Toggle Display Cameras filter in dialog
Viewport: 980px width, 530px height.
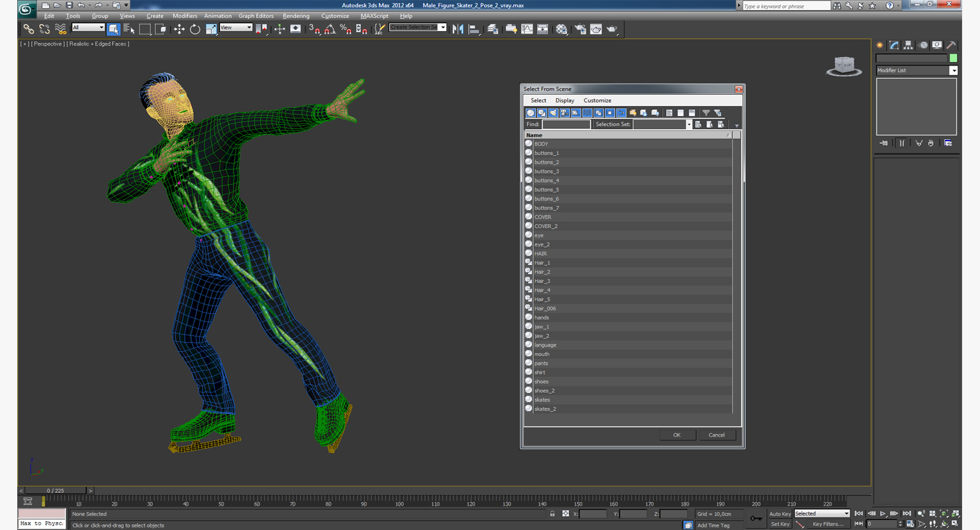[x=564, y=113]
